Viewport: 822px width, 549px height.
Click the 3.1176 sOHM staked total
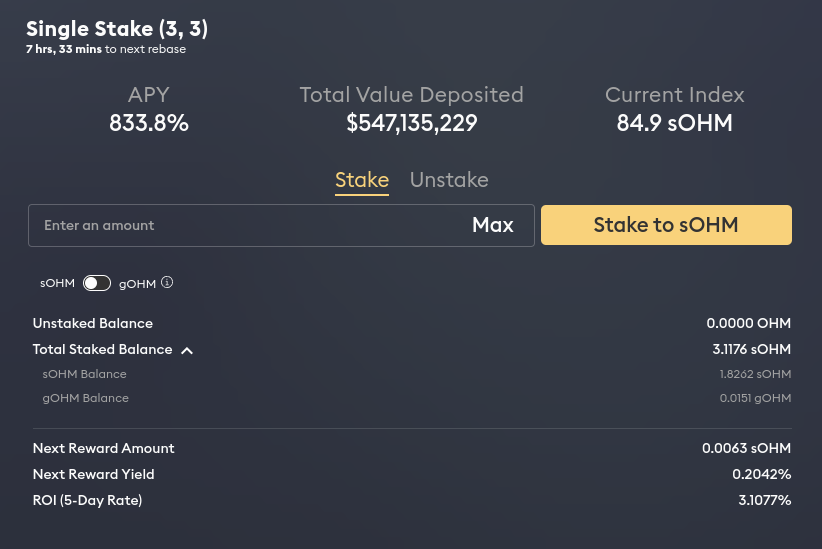[x=752, y=349]
